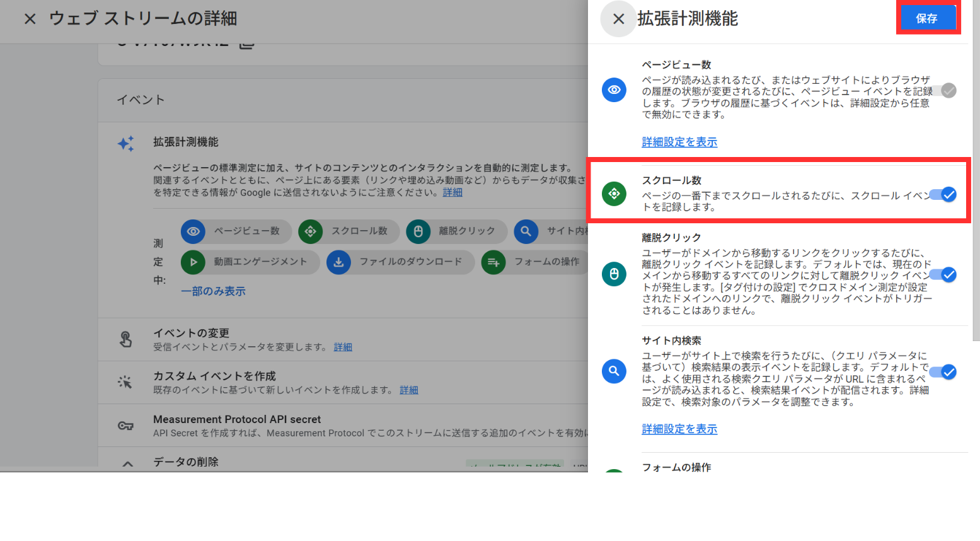
Task: Click the ページビュー数 chip in 測定中
Action: [236, 231]
